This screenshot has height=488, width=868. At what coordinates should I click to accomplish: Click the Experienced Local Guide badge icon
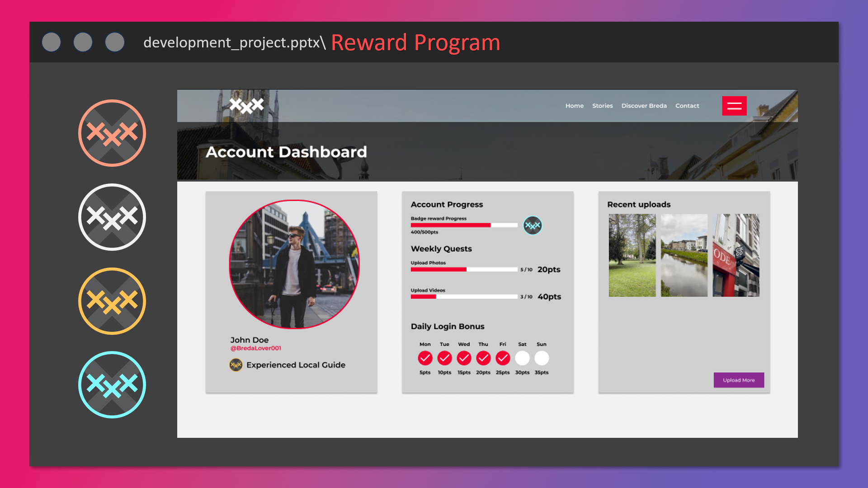point(235,365)
